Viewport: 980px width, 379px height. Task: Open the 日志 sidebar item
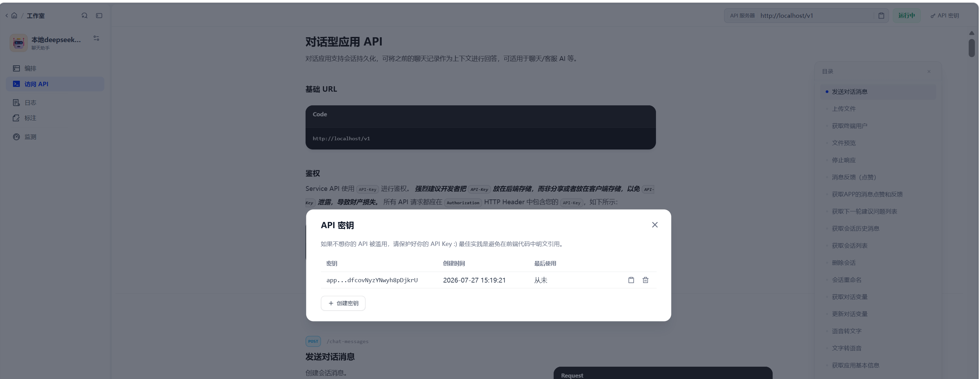click(x=55, y=103)
